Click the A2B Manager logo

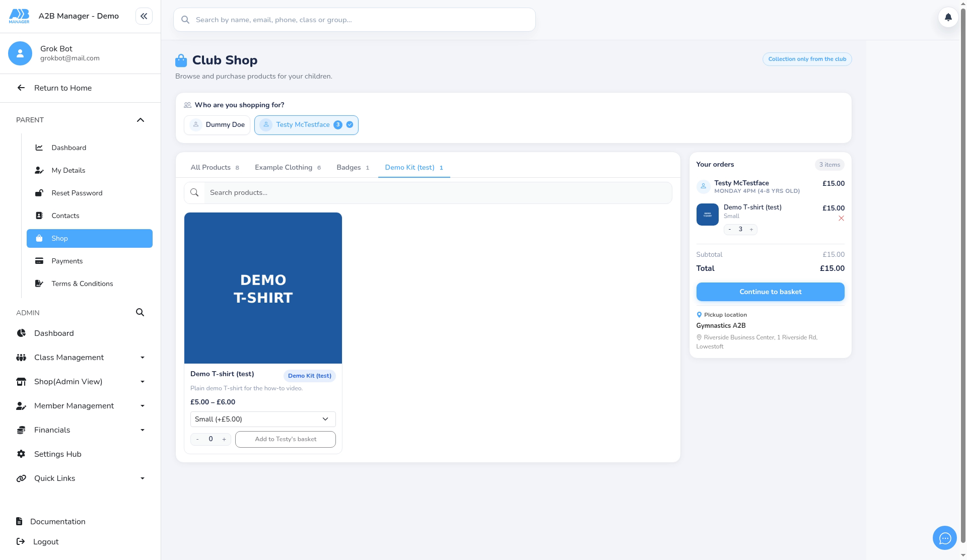pyautogui.click(x=19, y=16)
